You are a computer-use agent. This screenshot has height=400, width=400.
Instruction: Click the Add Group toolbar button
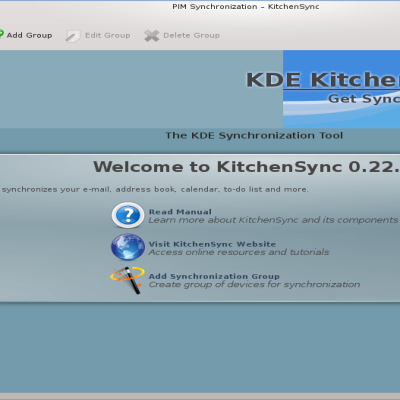coord(26,35)
